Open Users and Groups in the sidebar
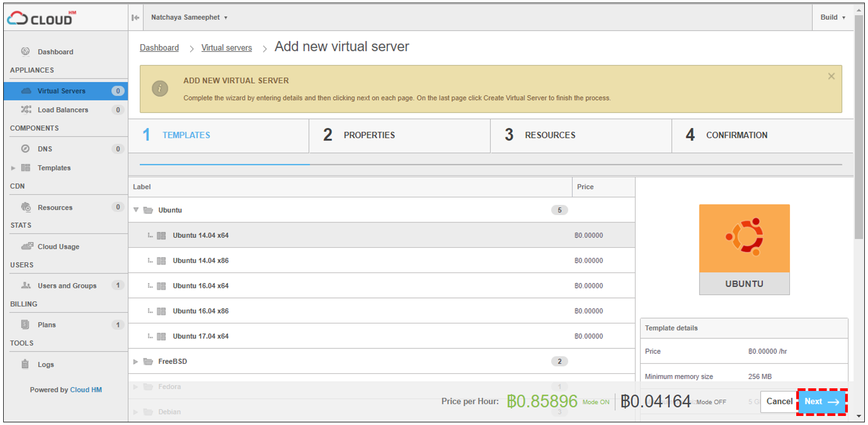 tap(65, 286)
